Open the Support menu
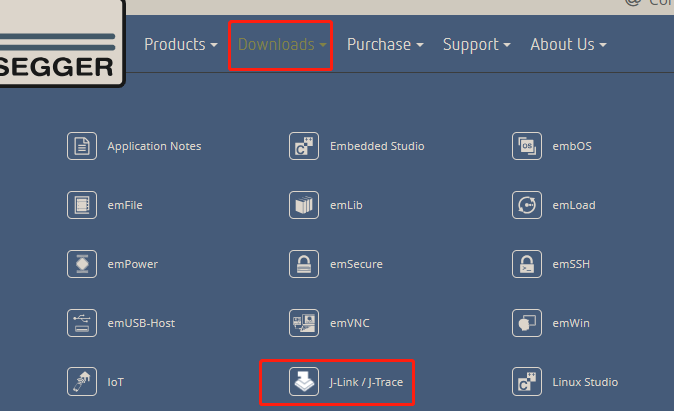This screenshot has height=411, width=674. (477, 45)
